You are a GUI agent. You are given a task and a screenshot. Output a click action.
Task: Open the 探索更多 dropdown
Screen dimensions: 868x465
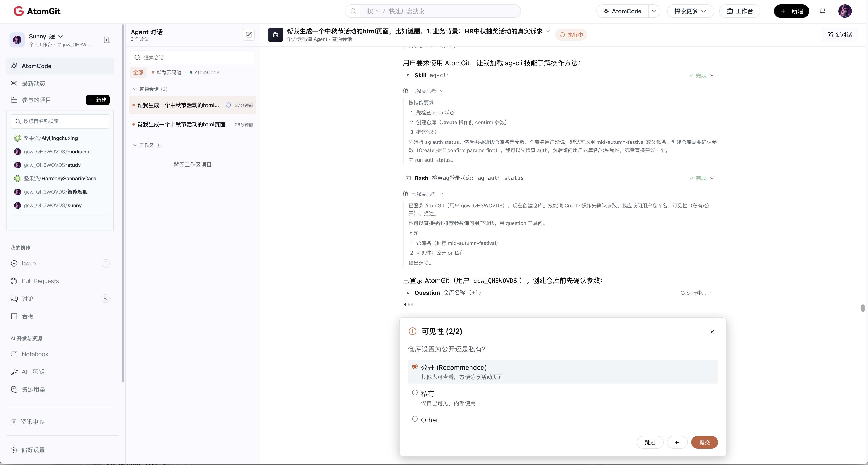pos(690,11)
